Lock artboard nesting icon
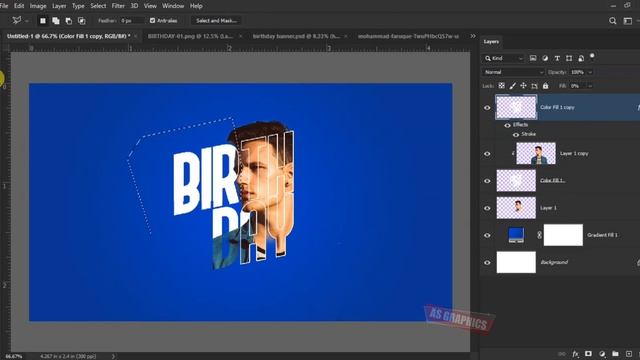This screenshot has width=640, height=360. click(534, 86)
